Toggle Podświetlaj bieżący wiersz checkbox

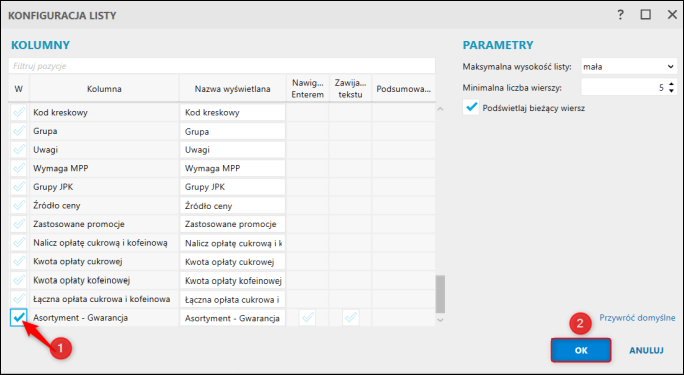coord(471,108)
